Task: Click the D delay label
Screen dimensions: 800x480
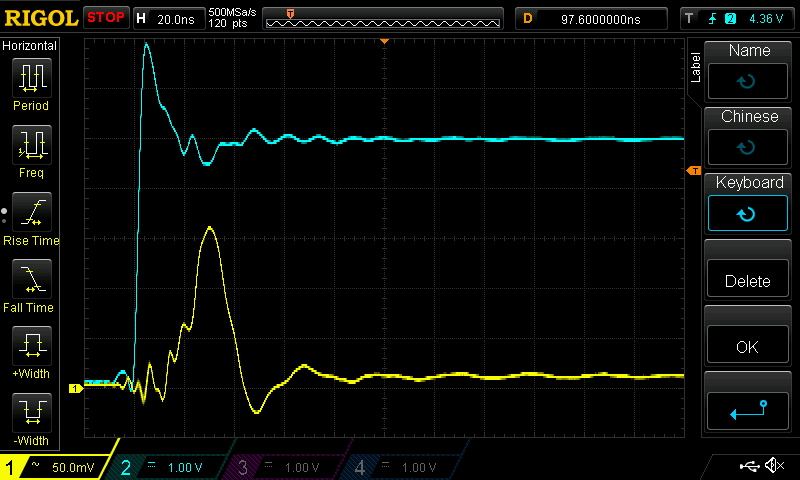Action: tap(528, 19)
